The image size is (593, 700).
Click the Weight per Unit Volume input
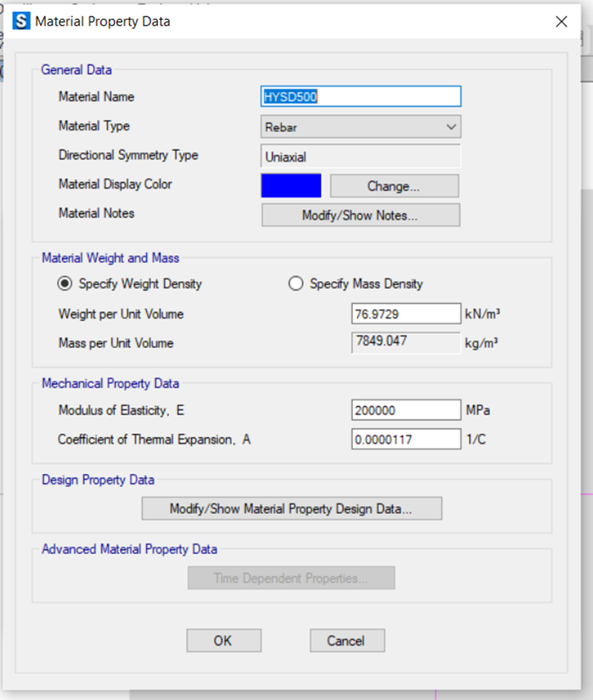[405, 314]
